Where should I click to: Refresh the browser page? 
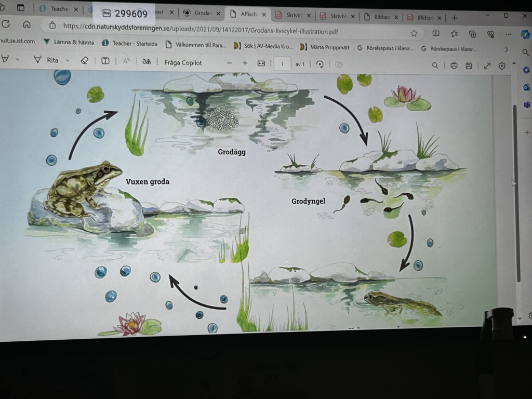(x=6, y=24)
